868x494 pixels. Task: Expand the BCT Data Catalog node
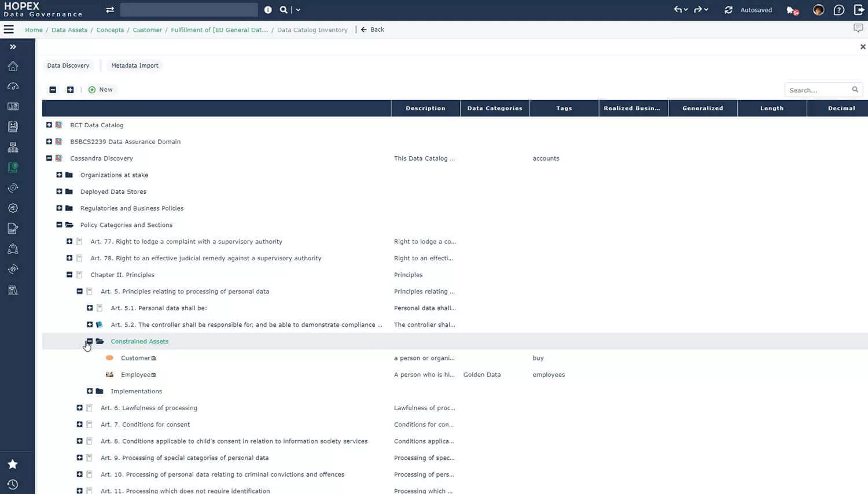click(49, 125)
